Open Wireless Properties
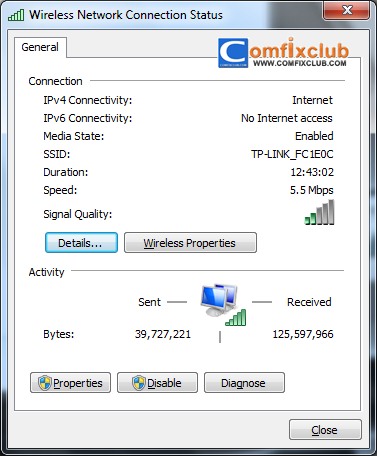Screen dimensions: 377x456 point(190,243)
